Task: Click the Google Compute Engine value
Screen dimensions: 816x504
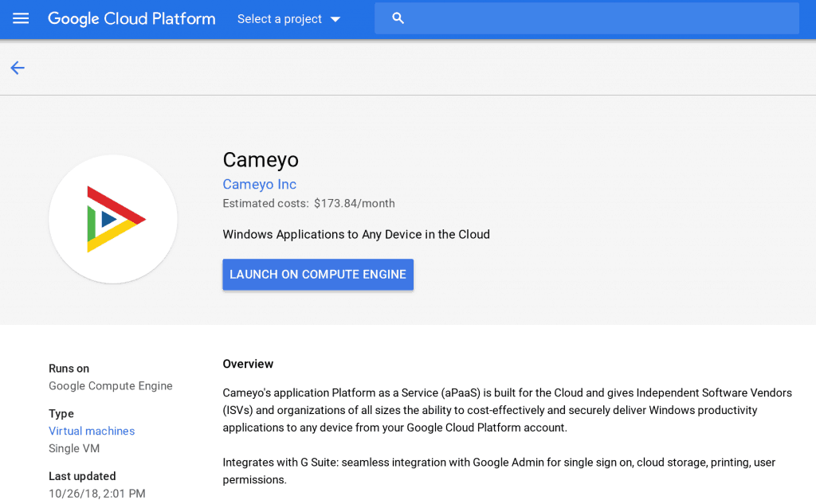Action: 110,386
